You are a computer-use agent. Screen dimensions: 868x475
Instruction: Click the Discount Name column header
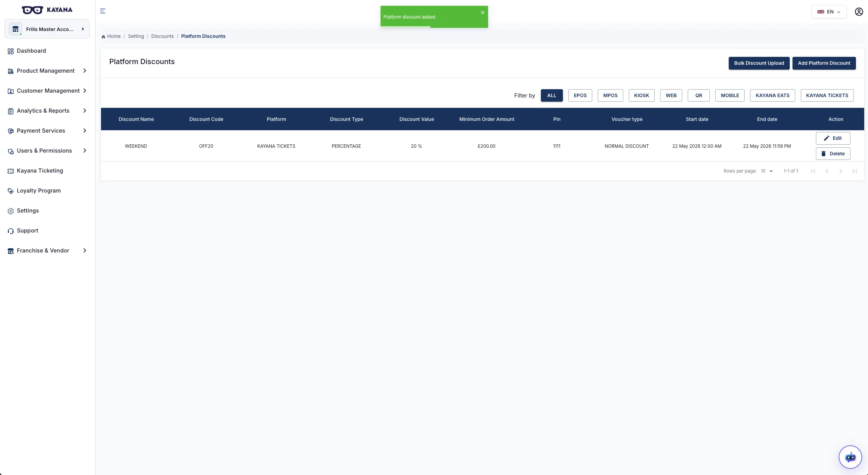click(136, 119)
